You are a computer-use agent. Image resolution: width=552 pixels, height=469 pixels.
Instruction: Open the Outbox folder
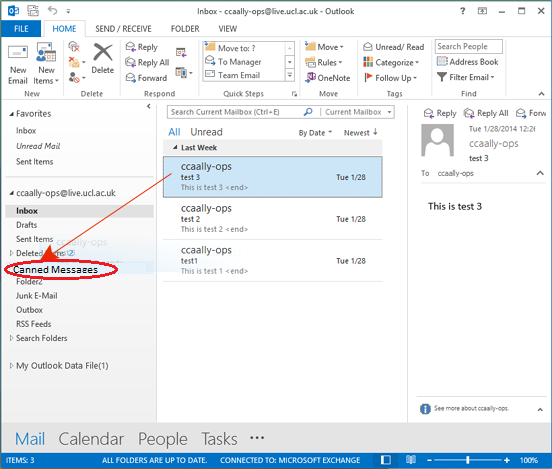click(x=29, y=310)
